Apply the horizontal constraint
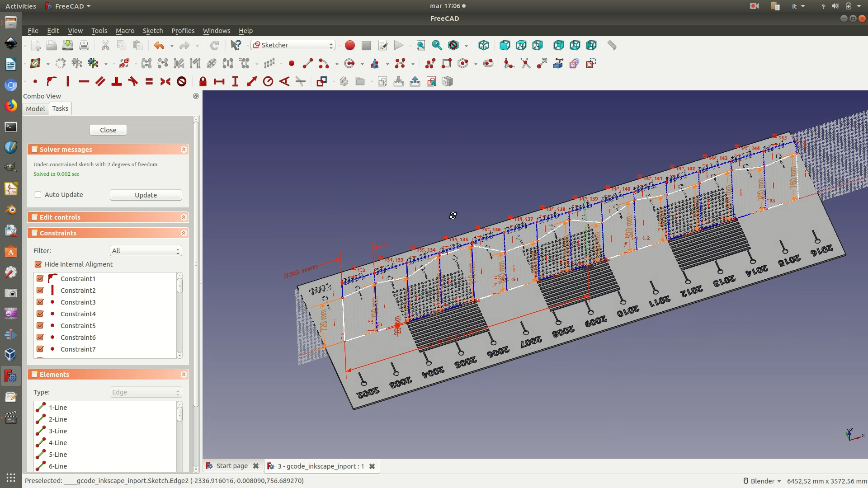The image size is (868, 488). pos(84,82)
